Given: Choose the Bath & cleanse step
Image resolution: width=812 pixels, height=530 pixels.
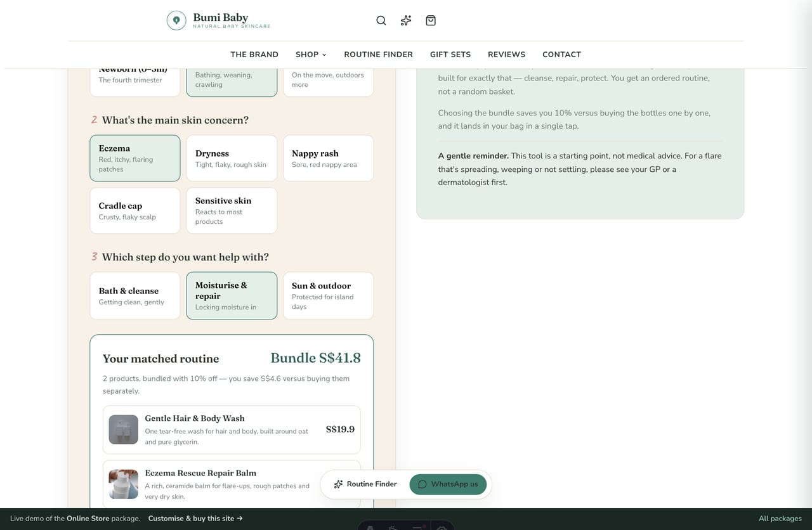Looking at the screenshot, I should coord(135,295).
